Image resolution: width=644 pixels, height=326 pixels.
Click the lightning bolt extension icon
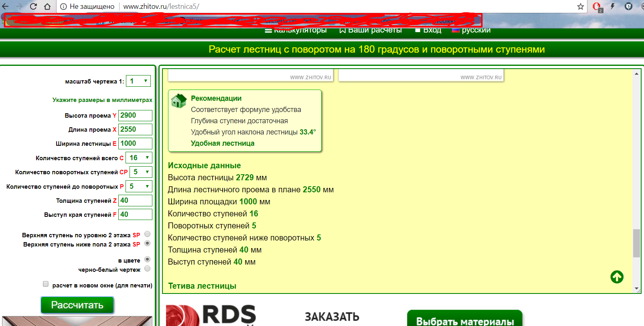coord(613,6)
